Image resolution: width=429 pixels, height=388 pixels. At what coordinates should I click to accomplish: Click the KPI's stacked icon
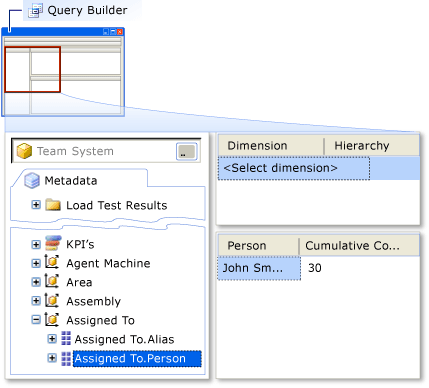tap(53, 243)
